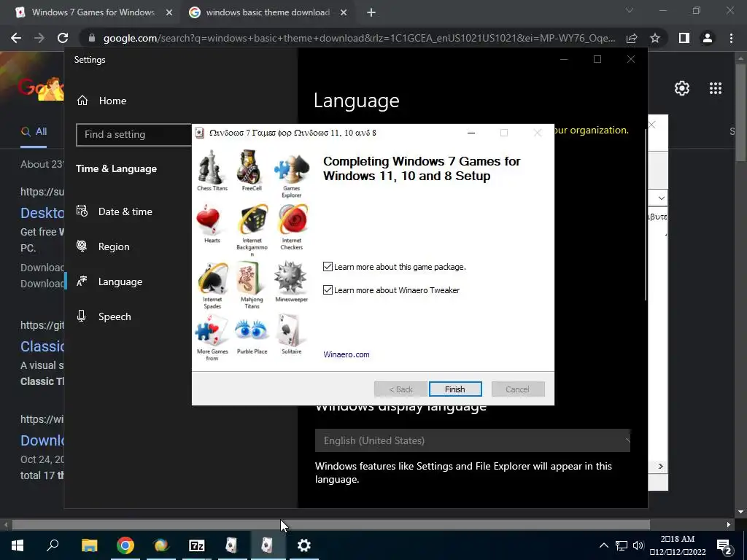Click the Minesweeper game icon
Viewport: 747px width, 560px height.
click(x=290, y=278)
